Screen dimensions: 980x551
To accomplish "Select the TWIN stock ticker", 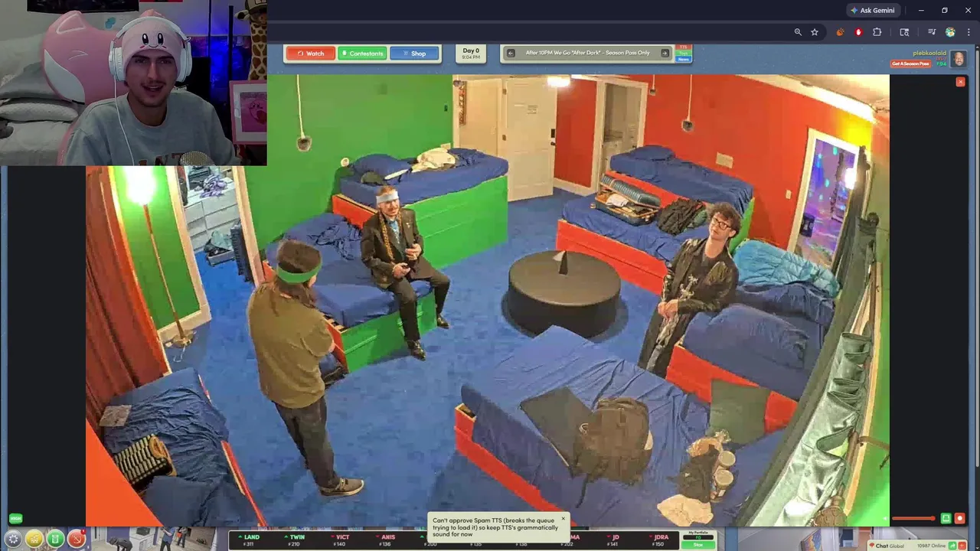I will pos(294,540).
